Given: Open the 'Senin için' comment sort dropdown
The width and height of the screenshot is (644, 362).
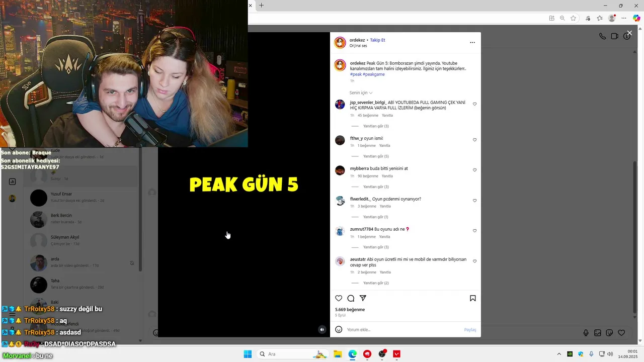Looking at the screenshot, I should click(361, 93).
